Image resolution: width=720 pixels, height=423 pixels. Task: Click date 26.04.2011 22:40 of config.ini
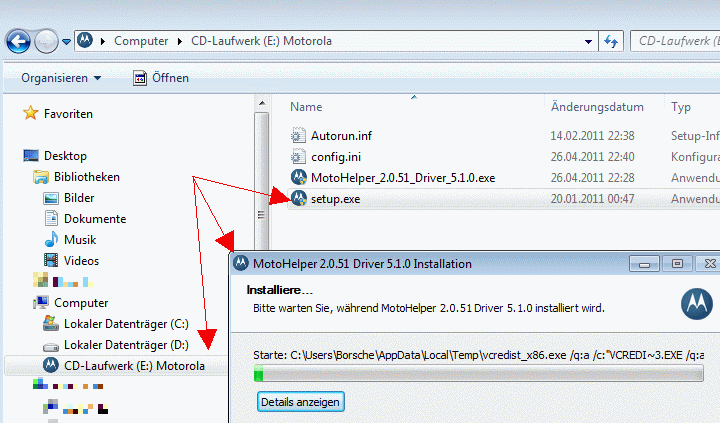click(592, 157)
